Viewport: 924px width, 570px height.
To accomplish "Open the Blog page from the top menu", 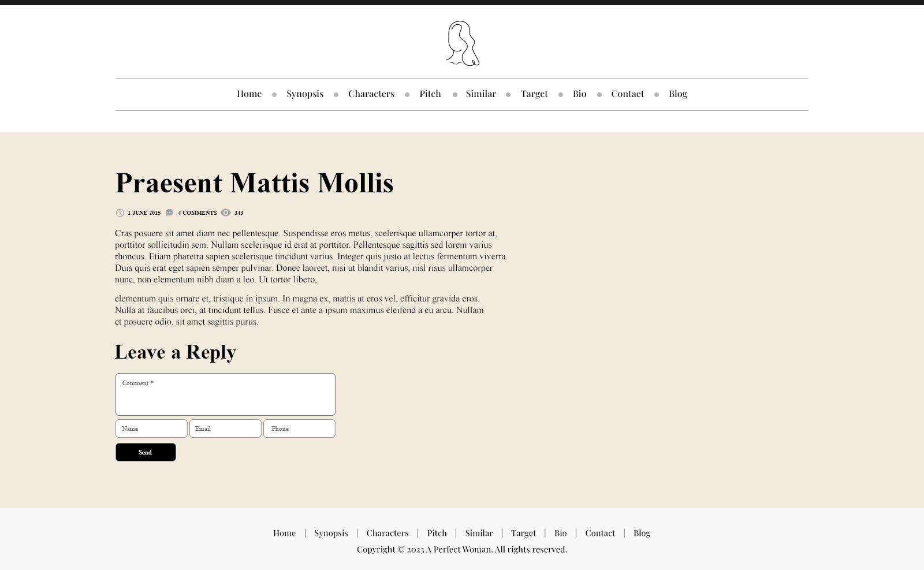I will coord(678,94).
